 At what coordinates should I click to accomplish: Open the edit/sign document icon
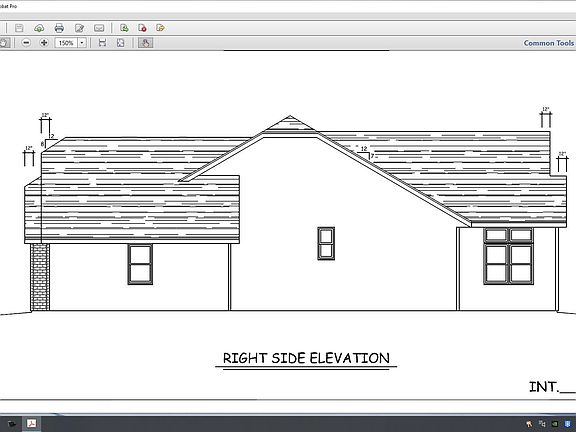[x=79, y=28]
